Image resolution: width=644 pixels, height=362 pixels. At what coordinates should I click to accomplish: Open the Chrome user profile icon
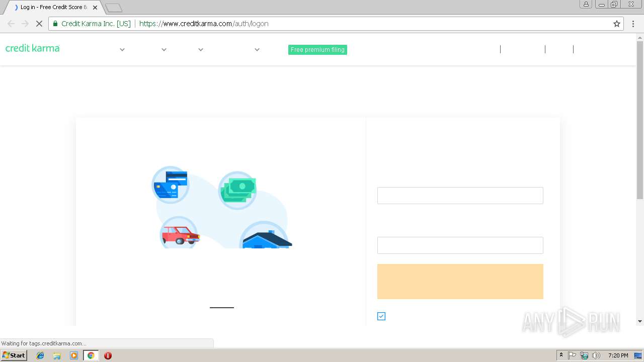[x=586, y=4]
